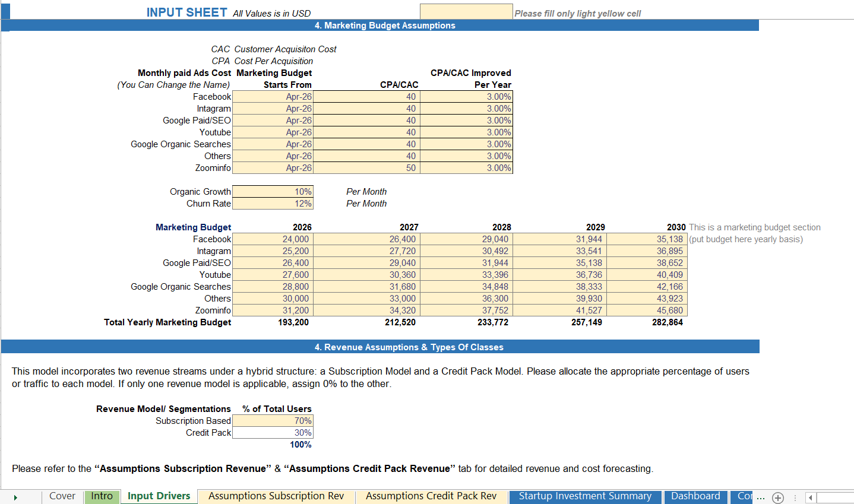This screenshot has width=854, height=504.
Task: Click the Facebook CPA/CAC value cell
Action: (x=368, y=96)
